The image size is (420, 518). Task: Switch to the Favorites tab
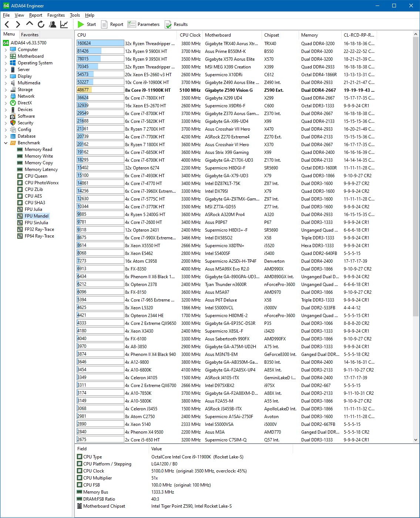tap(30, 34)
